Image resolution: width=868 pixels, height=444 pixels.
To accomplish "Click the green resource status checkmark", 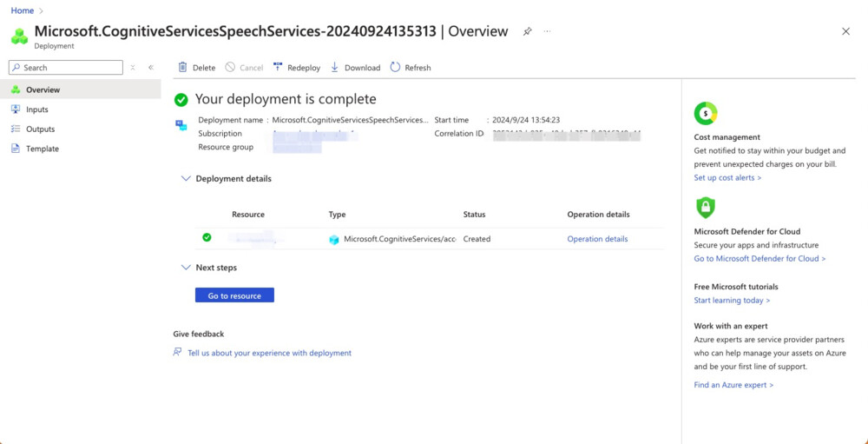I will click(207, 237).
